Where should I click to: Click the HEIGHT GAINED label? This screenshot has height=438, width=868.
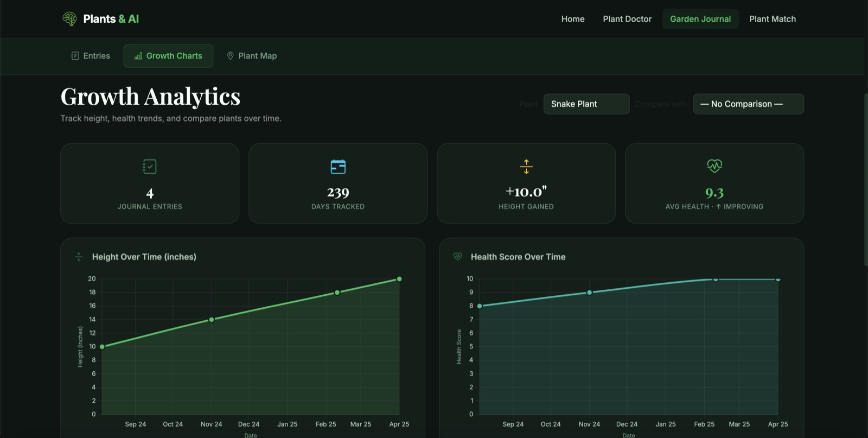tap(526, 207)
